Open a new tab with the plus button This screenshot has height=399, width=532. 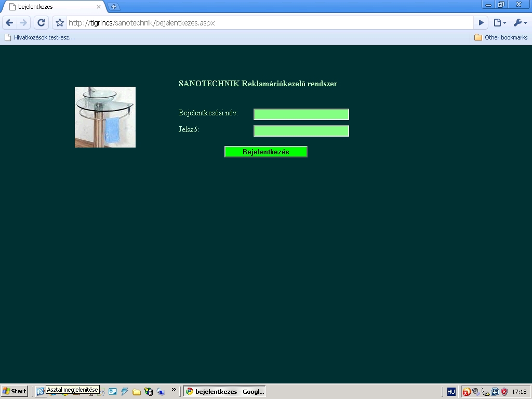pos(113,6)
